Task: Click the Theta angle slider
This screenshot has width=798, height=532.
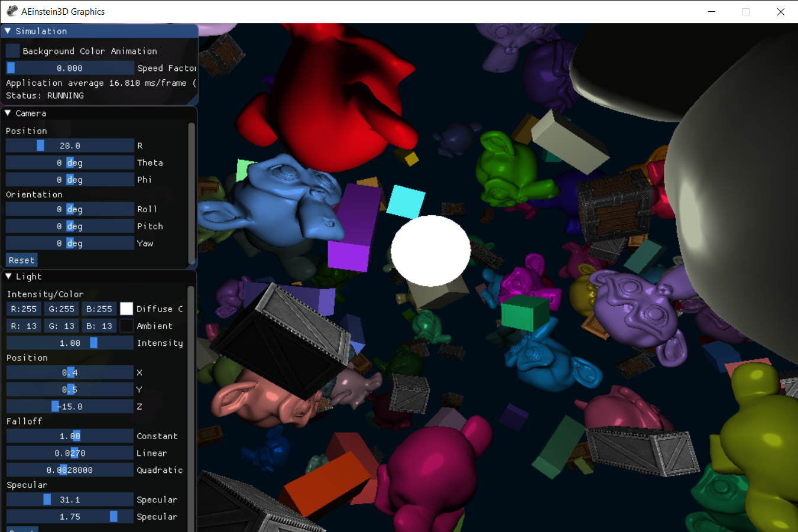Action: (70, 162)
